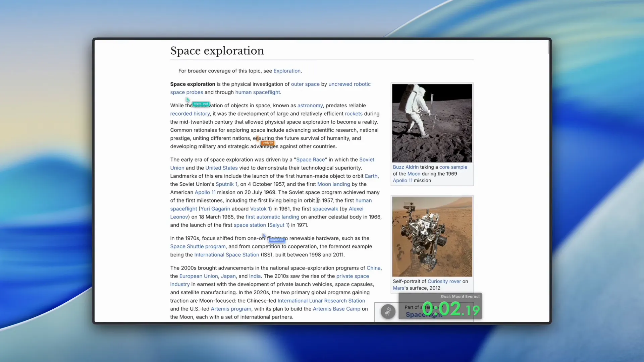Open the Sputnik 1 link

[x=226, y=184]
